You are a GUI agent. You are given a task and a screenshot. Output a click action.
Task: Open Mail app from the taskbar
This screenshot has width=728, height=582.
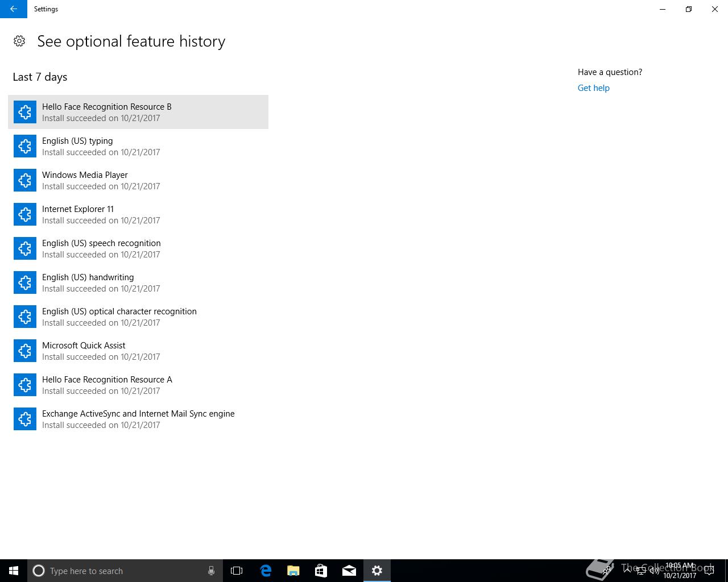349,571
